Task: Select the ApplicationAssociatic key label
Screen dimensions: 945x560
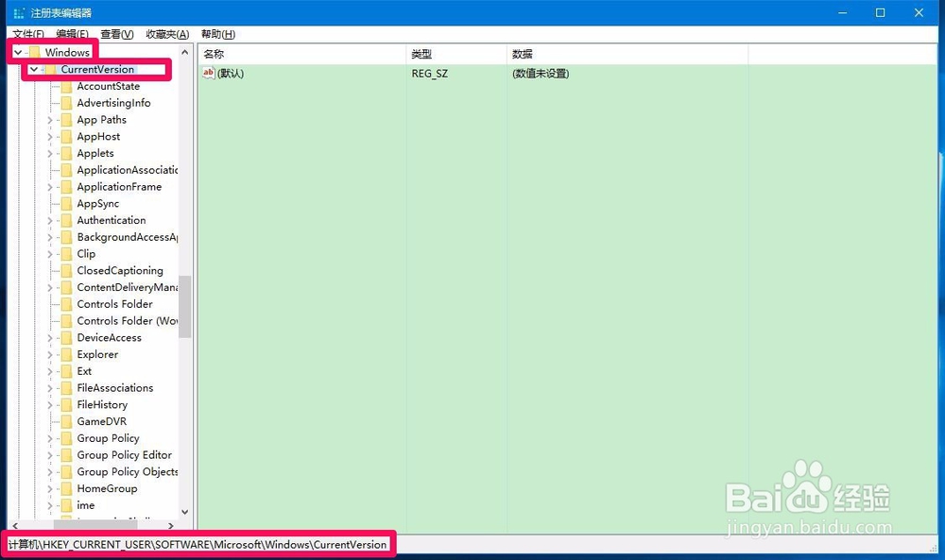Action: pos(128,170)
